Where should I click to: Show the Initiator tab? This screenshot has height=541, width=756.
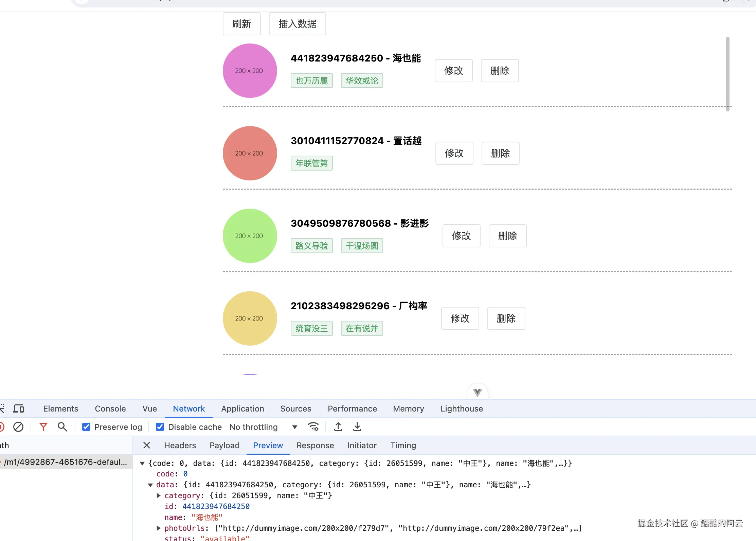[362, 445]
